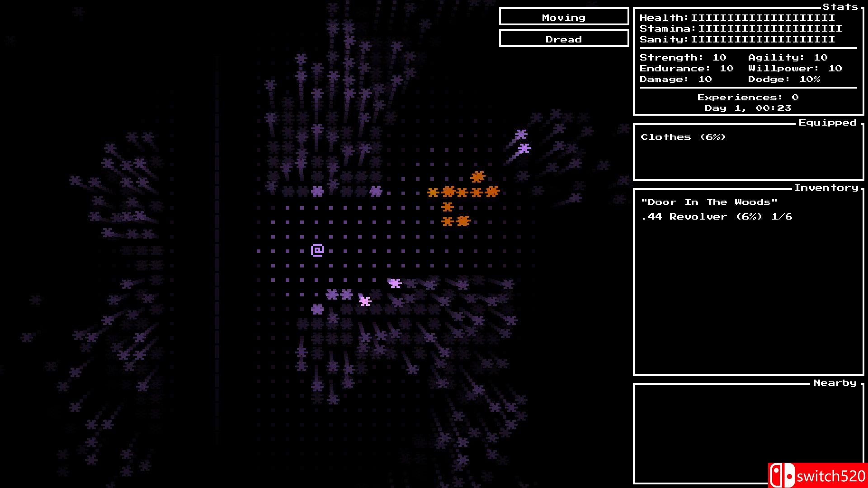Click the Nintendo Switch logo icon
This screenshot has width=868, height=488.
pyautogui.click(x=782, y=476)
